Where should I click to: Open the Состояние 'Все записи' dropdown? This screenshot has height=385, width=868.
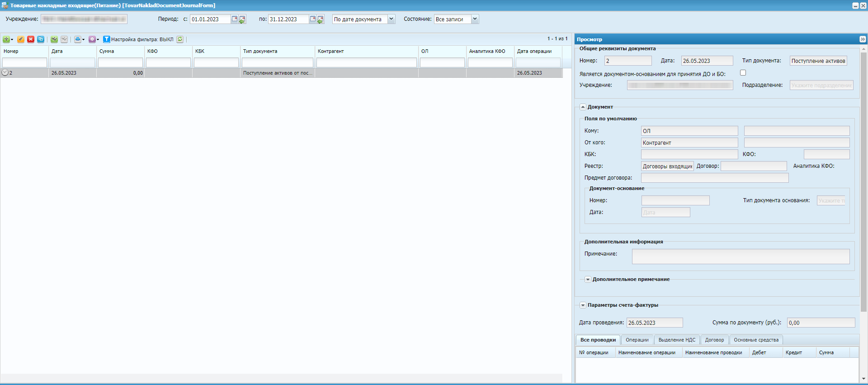(x=475, y=19)
